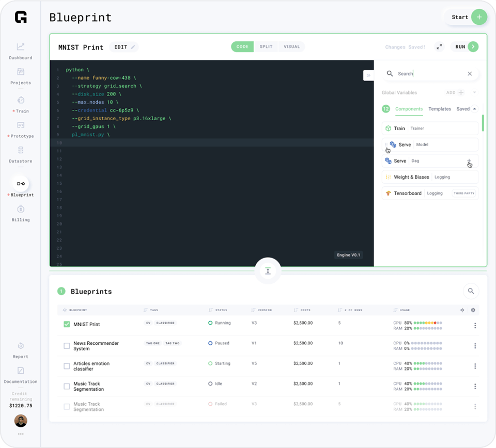This screenshot has width=496, height=448.
Task: Open the Report sidebar icon
Action: point(21,346)
